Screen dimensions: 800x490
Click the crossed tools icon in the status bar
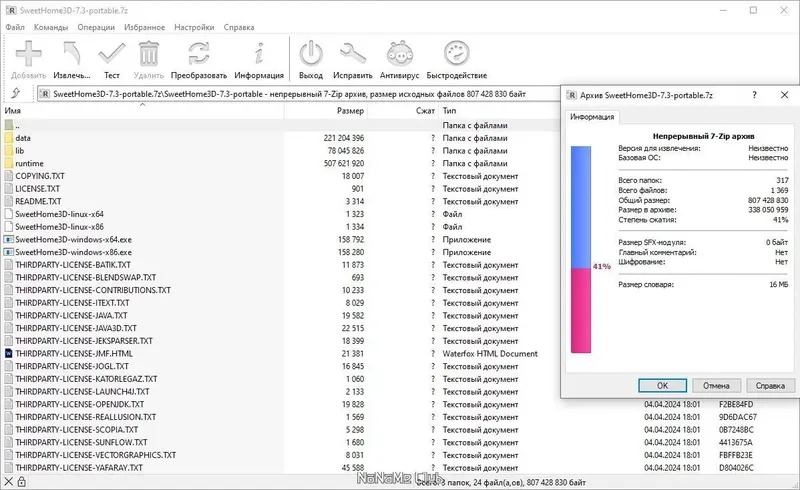(8, 481)
